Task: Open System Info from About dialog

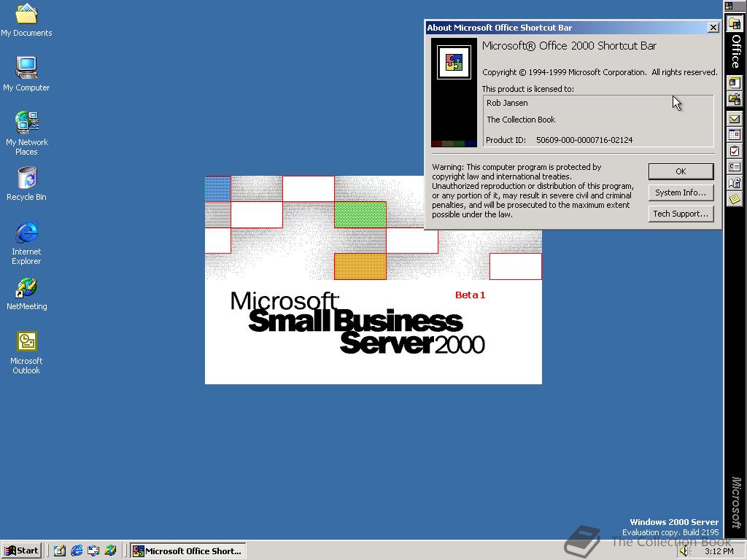Action: tap(681, 192)
